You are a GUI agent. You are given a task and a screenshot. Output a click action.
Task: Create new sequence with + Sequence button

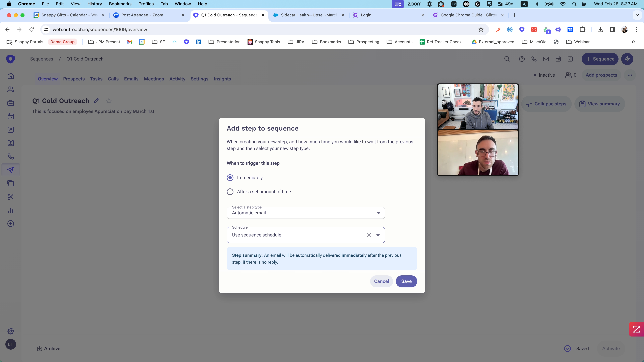pos(600,59)
